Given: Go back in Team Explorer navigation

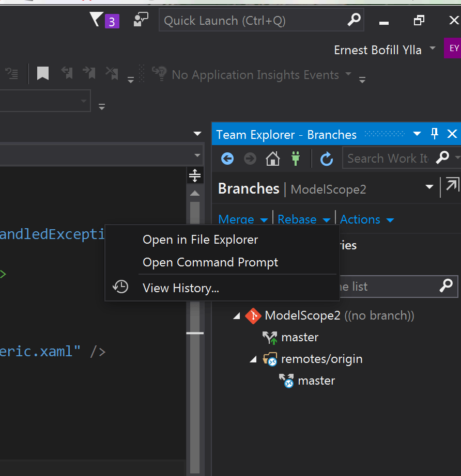Looking at the screenshot, I should click(227, 158).
